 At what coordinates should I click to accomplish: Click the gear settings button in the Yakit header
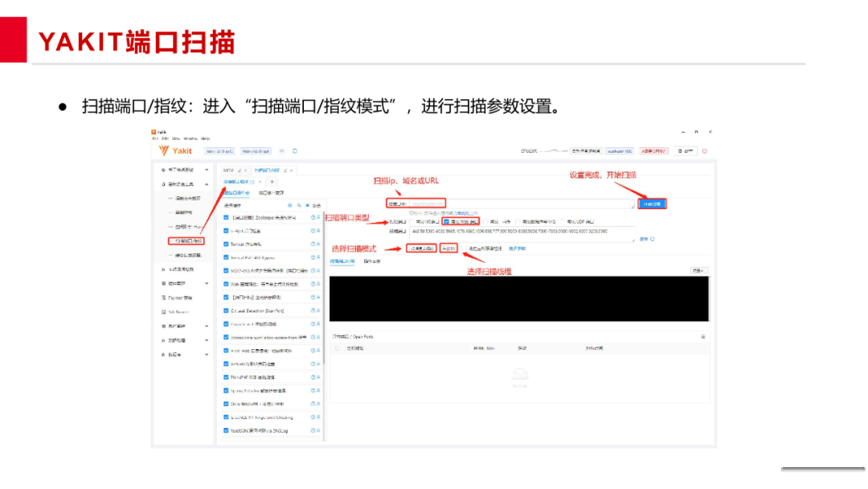point(686,150)
